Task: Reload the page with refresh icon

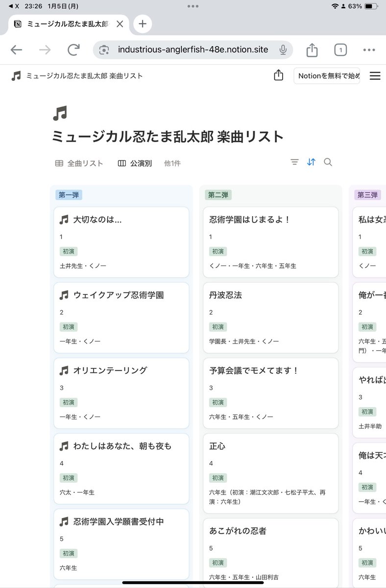Action: point(74,49)
